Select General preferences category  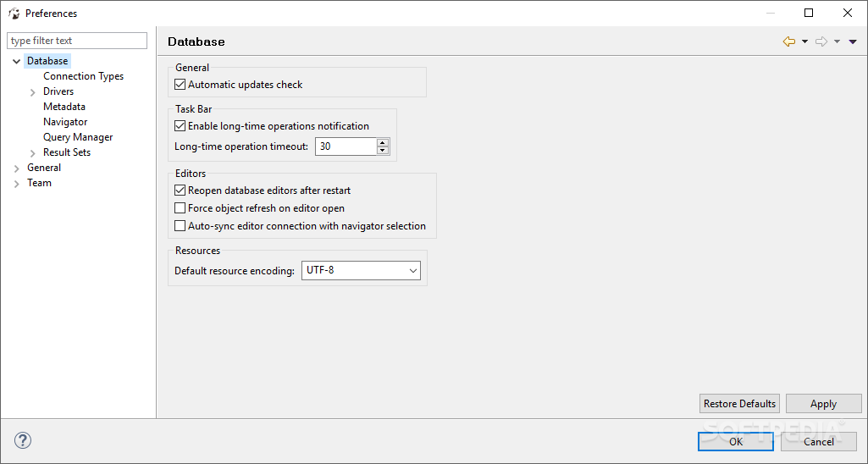(44, 168)
